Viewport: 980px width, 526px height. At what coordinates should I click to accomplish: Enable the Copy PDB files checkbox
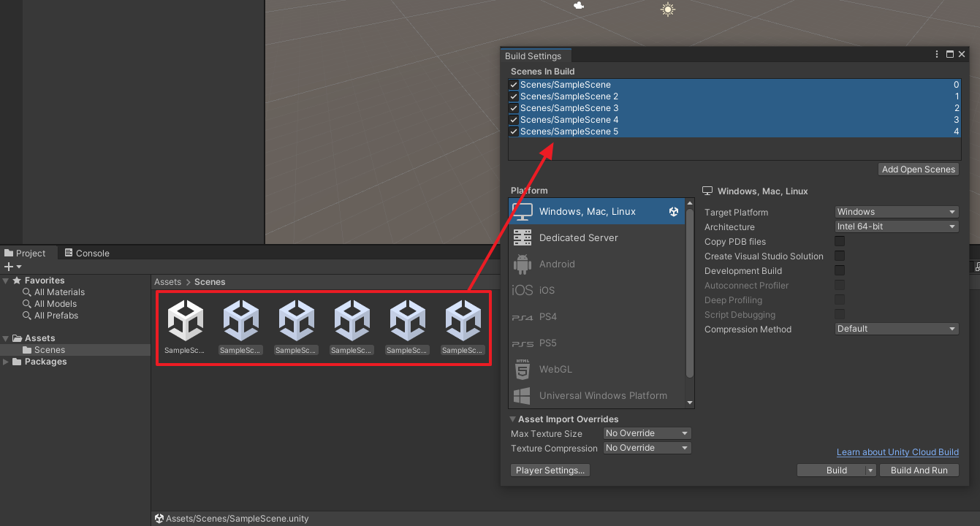point(840,241)
